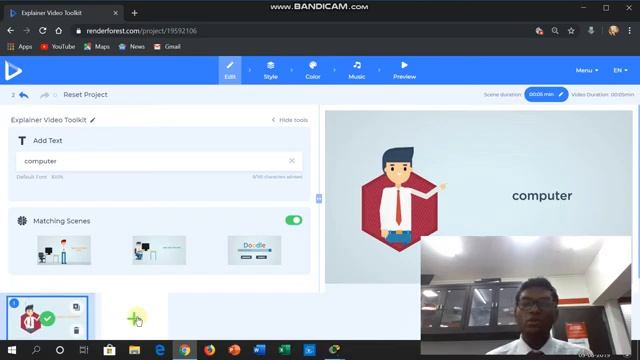This screenshot has width=640, height=360.
Task: Delete scene 1 with the trash icon
Action: pos(76,330)
